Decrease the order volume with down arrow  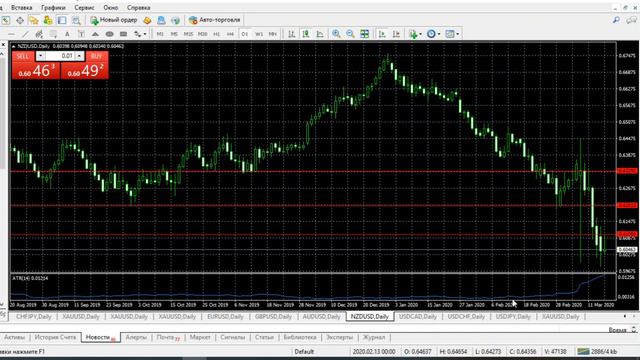click(40, 56)
